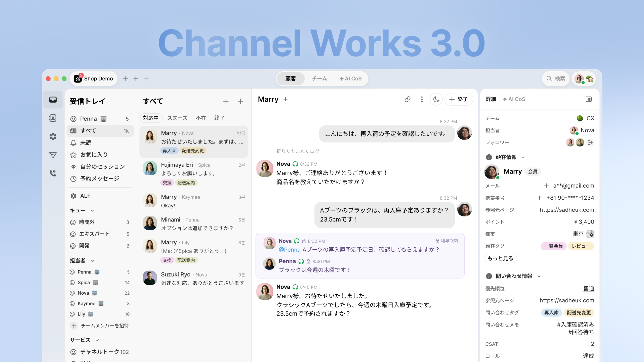Viewport: 644px width, 362px height.
Task: Click the Shop Demo channel logo icon
Action: (78, 79)
